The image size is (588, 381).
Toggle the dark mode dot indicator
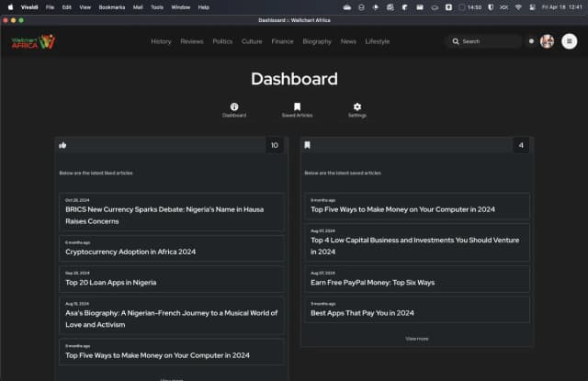(531, 41)
